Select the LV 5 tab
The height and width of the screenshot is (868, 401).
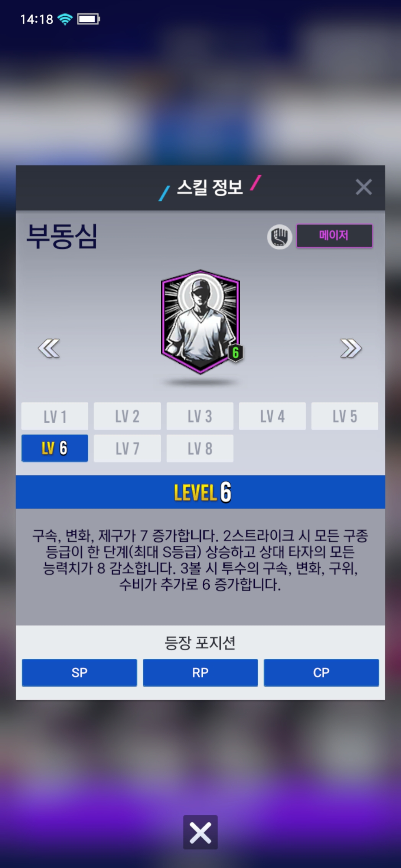coord(345,416)
